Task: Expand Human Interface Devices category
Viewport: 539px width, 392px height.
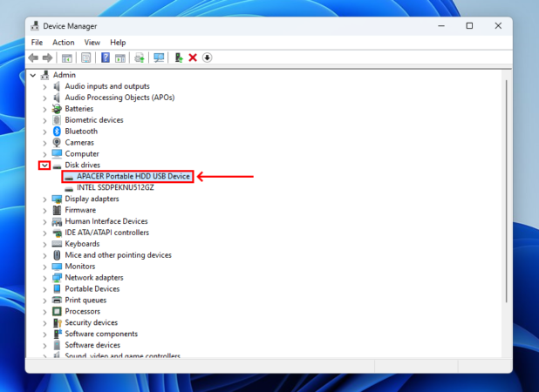Action: tap(44, 222)
